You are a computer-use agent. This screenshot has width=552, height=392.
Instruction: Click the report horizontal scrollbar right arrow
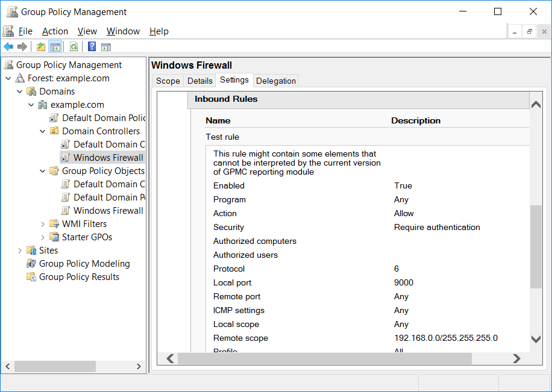516,358
